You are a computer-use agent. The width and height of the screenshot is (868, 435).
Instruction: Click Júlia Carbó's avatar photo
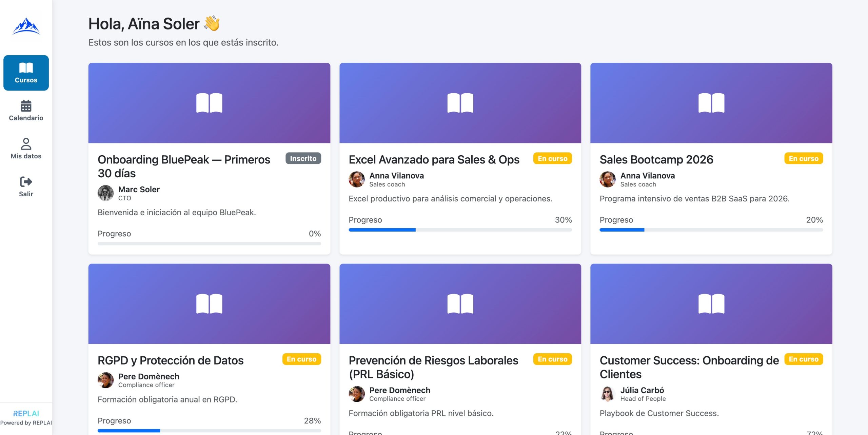click(608, 394)
